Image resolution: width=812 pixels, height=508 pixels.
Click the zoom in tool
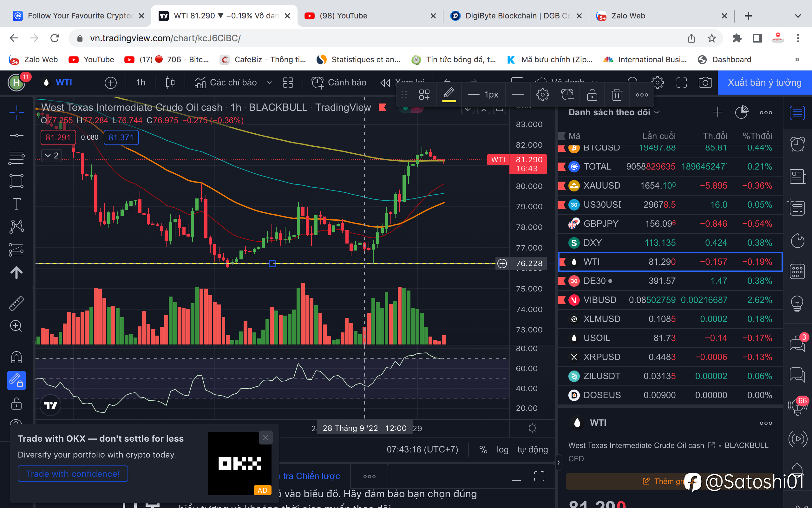point(16,325)
